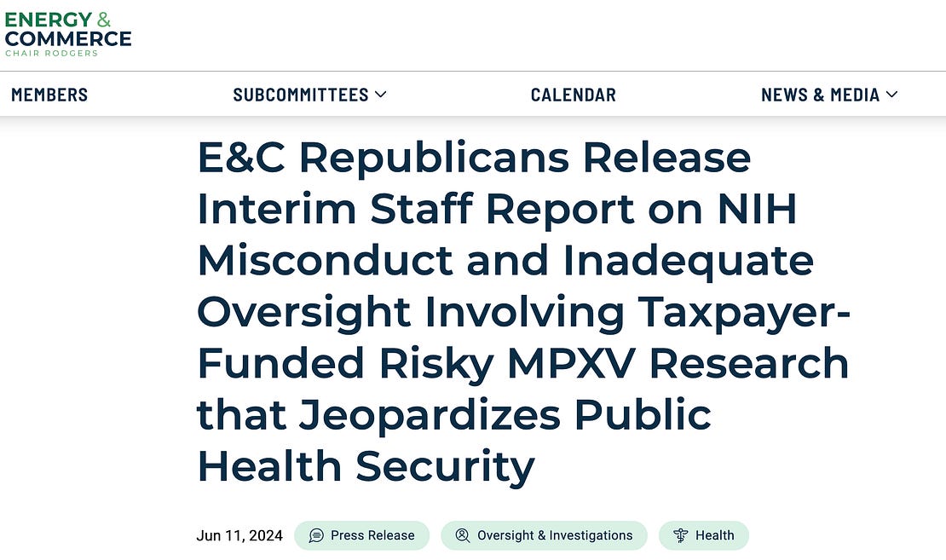The width and height of the screenshot is (946, 560).
Task: Click the word "MPXV" in the headline
Action: pos(571,364)
